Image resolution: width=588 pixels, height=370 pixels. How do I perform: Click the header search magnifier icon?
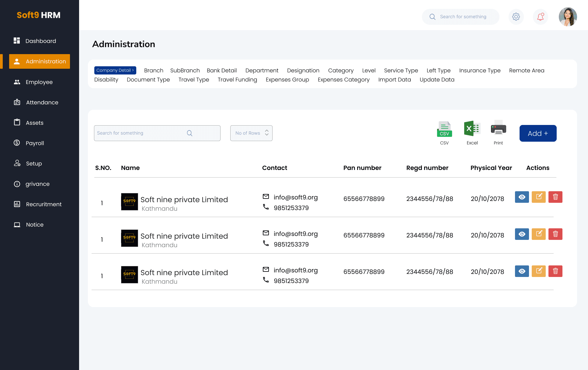click(x=432, y=17)
